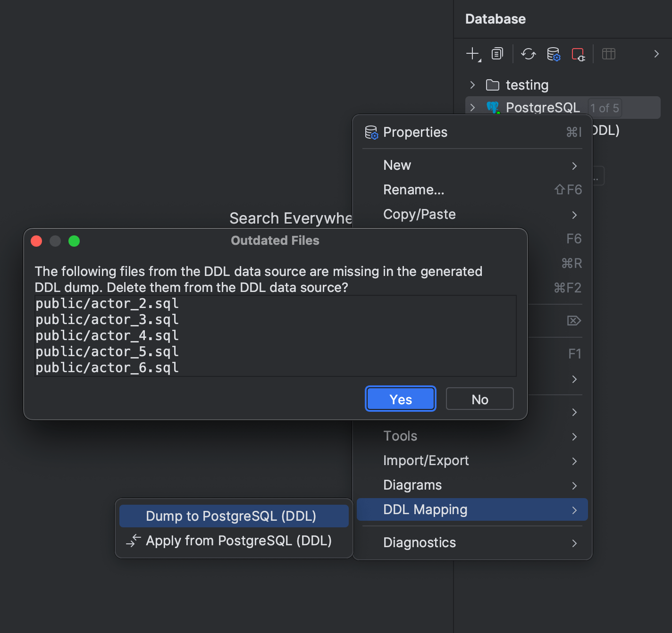Screen dimensions: 672x633
Task: Select Dump to PostgreSQL (DDL)
Action: (x=231, y=516)
